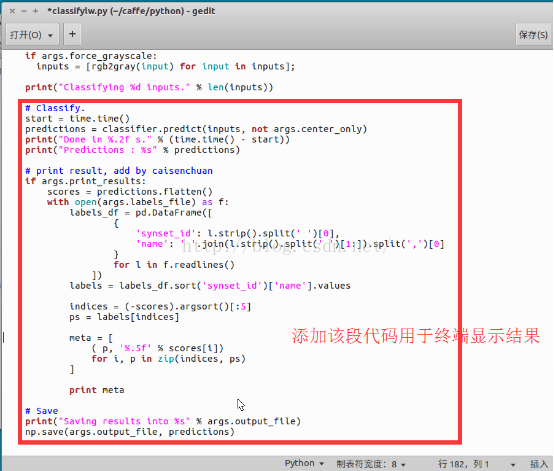Click the 'for l in f.readlines()' line
The image size is (554, 471).
click(174, 265)
